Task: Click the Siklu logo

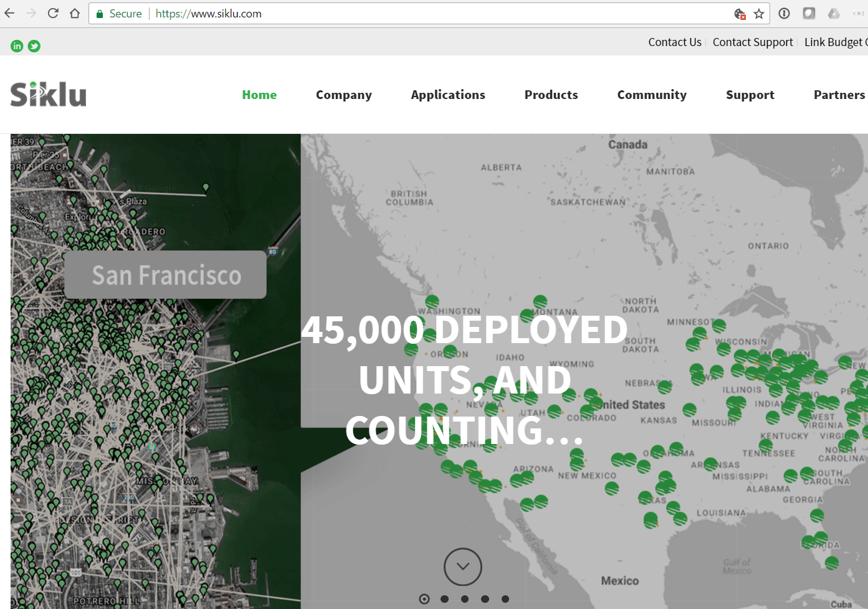Action: 48,94
